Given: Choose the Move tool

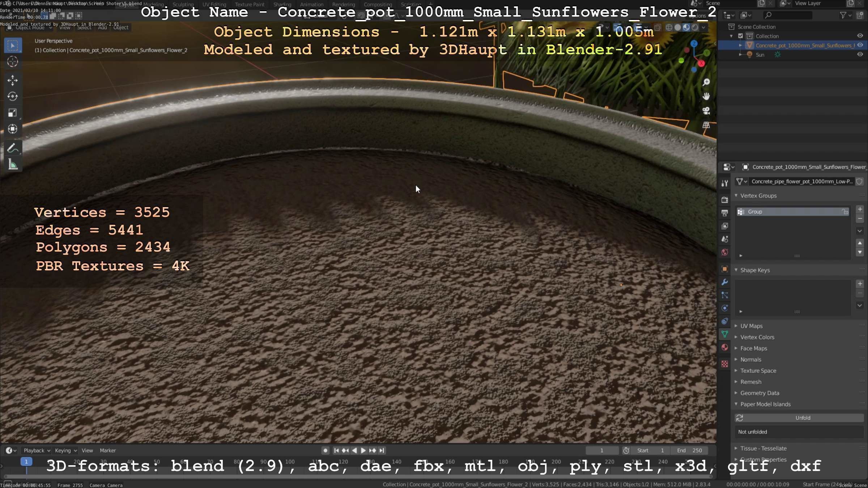Looking at the screenshot, I should pos(13,80).
